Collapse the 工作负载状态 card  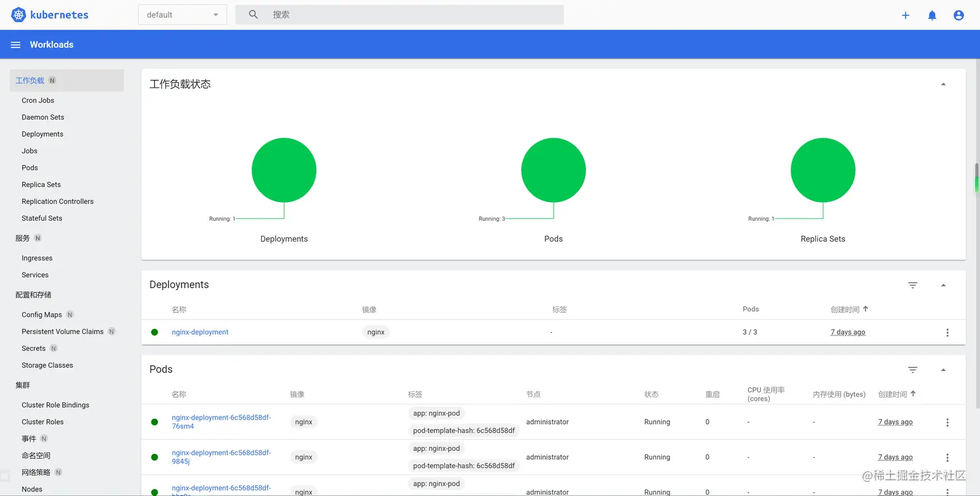point(943,84)
